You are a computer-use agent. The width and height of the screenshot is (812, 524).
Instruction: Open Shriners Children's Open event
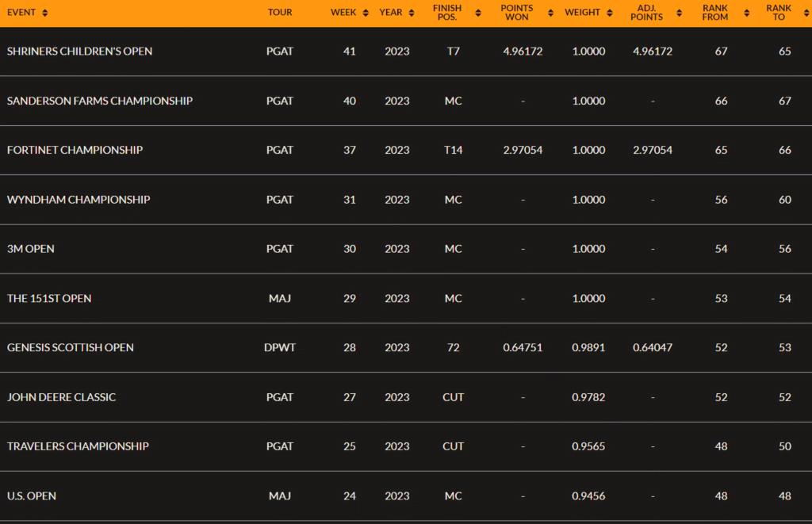pos(80,52)
